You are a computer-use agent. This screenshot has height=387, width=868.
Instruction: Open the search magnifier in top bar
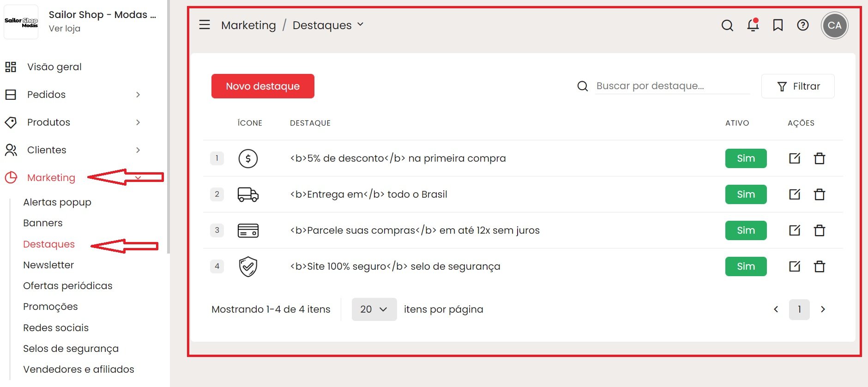[727, 25]
